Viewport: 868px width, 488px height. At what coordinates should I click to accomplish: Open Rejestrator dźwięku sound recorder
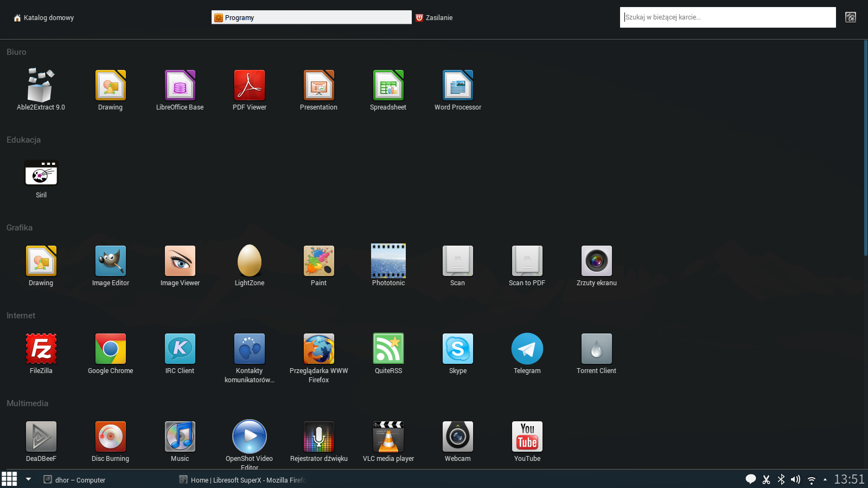(x=318, y=441)
